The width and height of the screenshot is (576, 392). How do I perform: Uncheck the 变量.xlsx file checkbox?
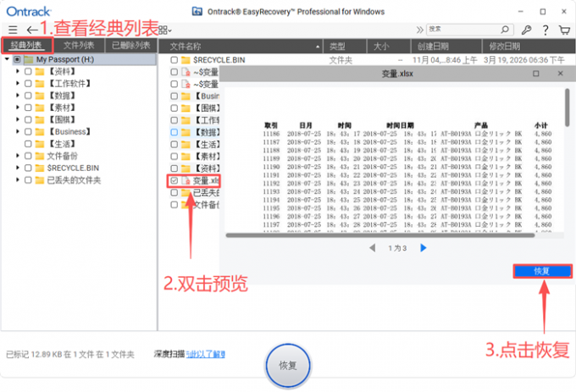pos(174,180)
